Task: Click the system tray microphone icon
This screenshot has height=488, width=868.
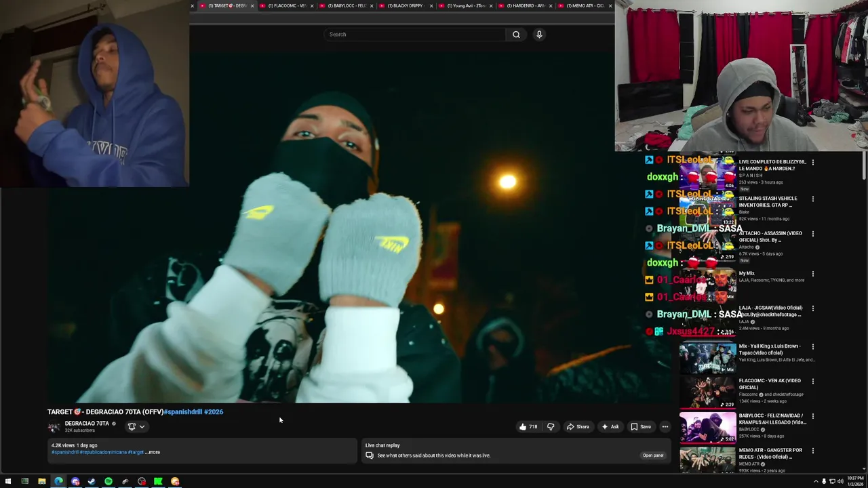Action: [x=824, y=481]
